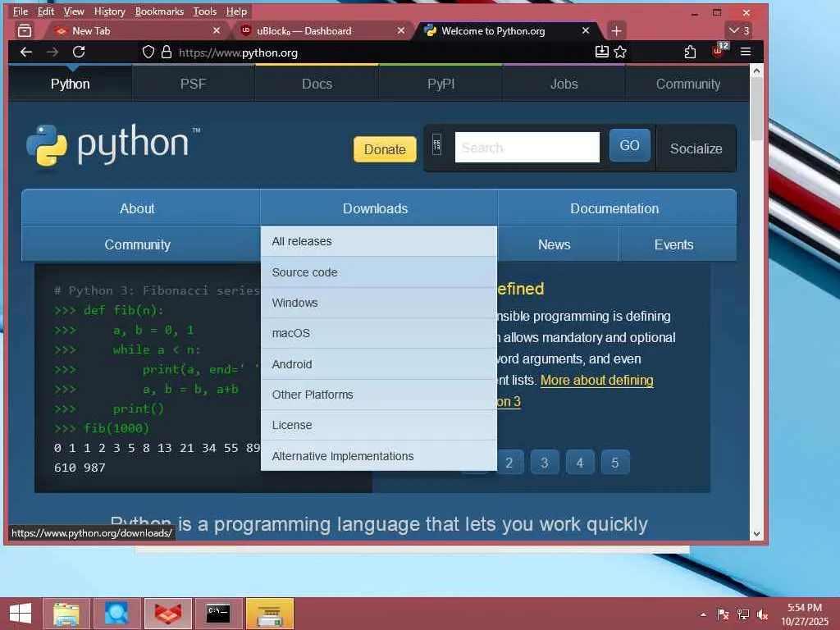Click the Search input field
Viewport: 840px width, 630px height.
527,147
